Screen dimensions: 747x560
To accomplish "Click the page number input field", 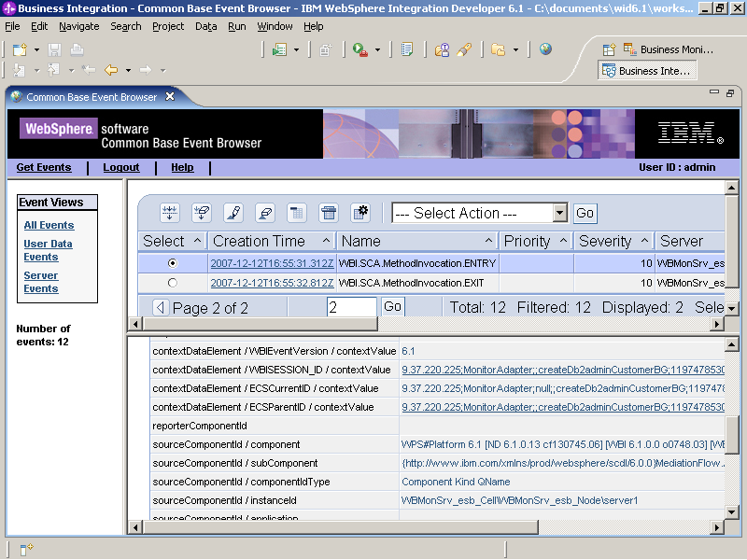I will coord(352,307).
